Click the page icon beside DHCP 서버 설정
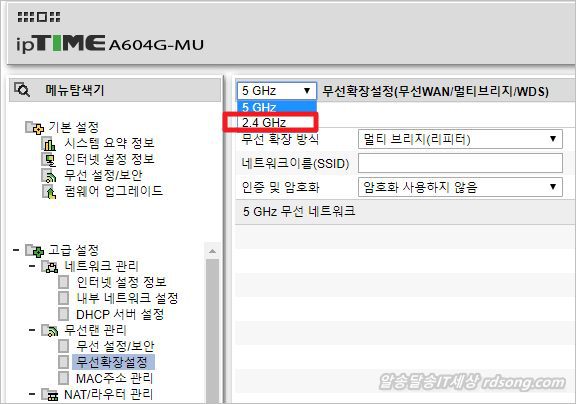576x404 pixels. pyautogui.click(x=64, y=314)
